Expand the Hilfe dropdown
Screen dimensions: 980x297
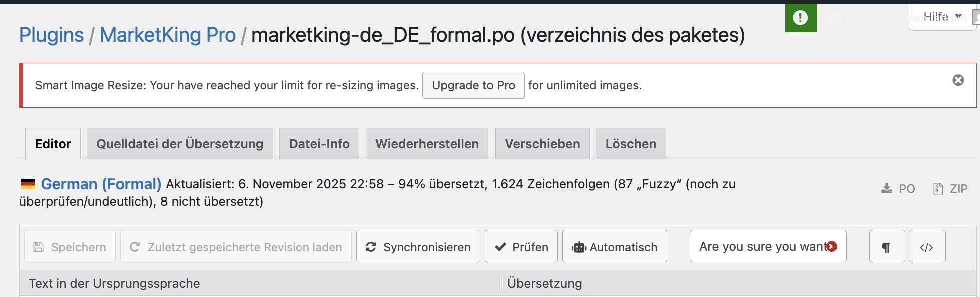[942, 17]
